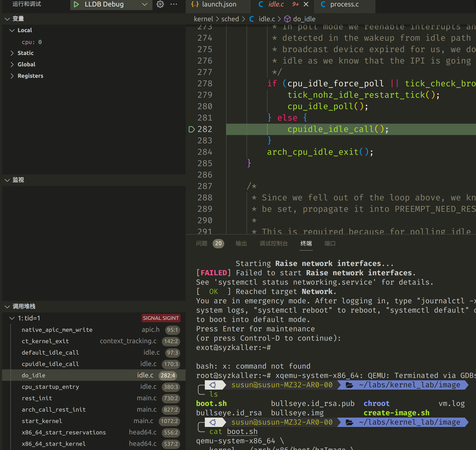
Task: Collapse the tid=1 thread entry
Action: click(x=12, y=318)
